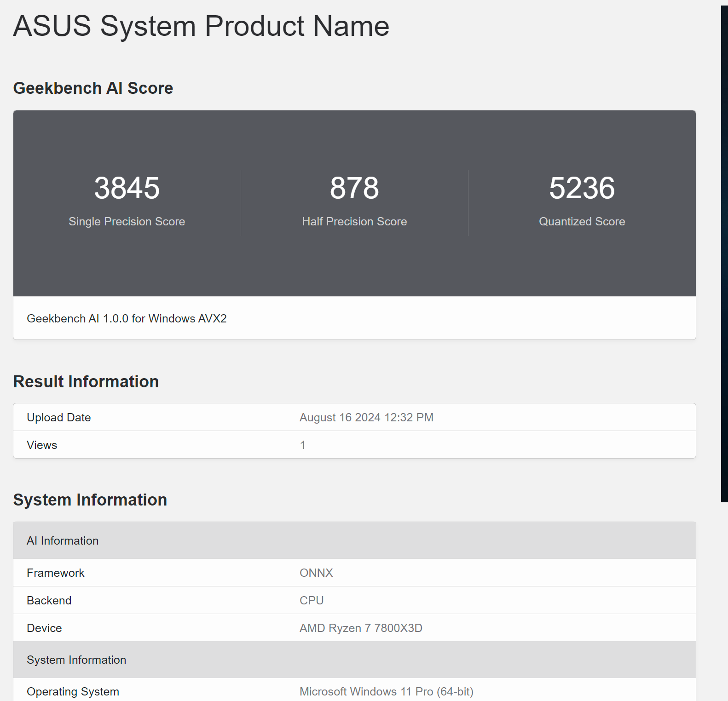Viewport: 728px width, 701px height.
Task: Click the AI Information table header
Action: [354, 540]
